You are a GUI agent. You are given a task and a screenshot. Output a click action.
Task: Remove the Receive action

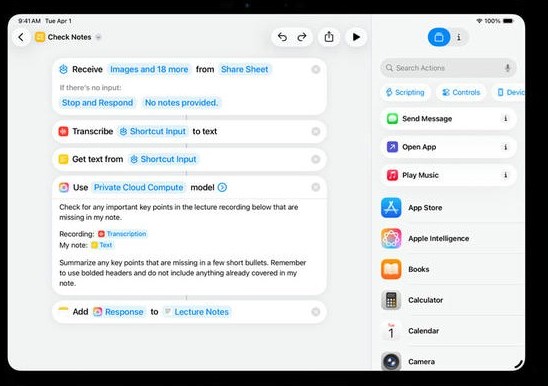point(316,69)
